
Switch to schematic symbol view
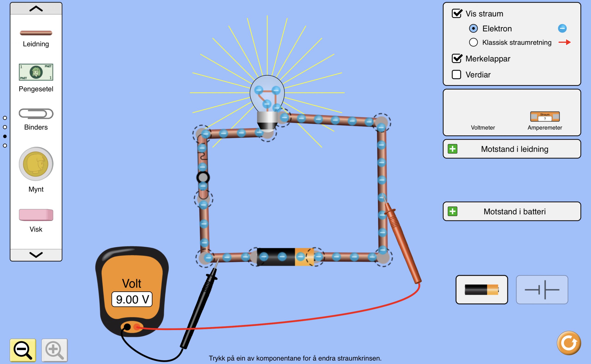542,290
